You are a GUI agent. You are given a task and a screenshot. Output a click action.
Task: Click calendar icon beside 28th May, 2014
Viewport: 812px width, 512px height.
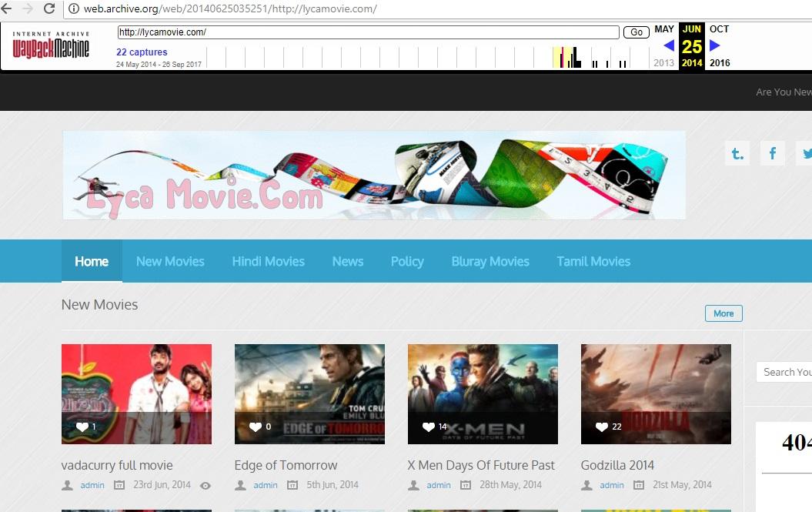coord(466,485)
